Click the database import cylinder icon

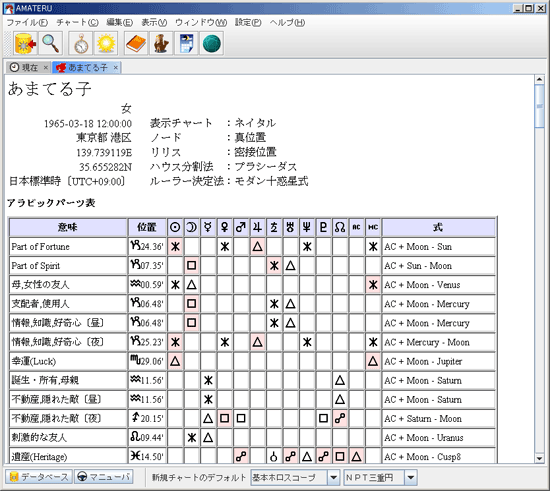point(25,43)
